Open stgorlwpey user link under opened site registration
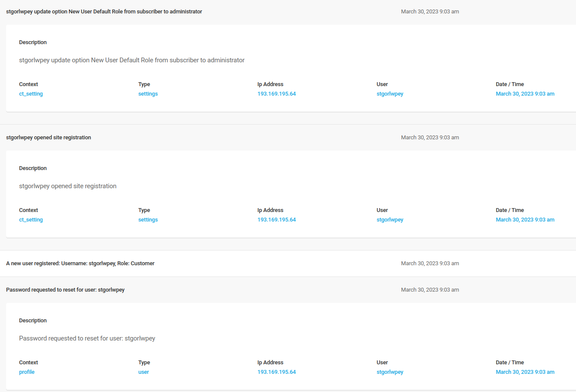Screen dimensions: 576x392 [x=390, y=220]
